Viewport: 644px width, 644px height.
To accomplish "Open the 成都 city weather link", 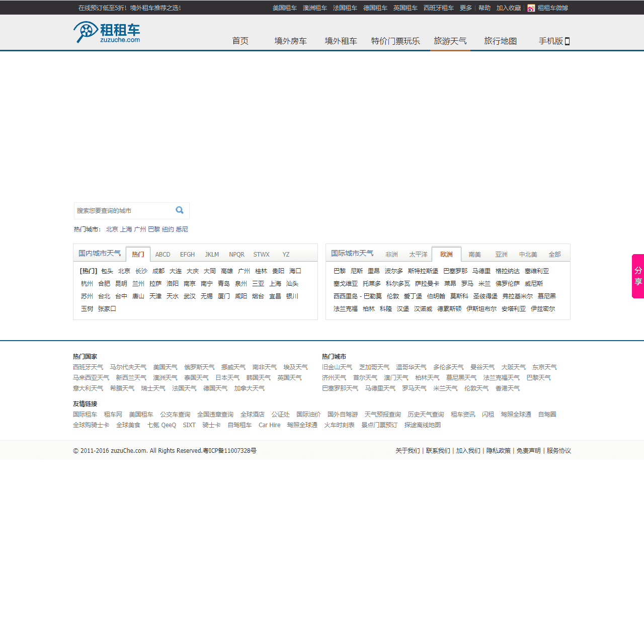I will tap(158, 271).
